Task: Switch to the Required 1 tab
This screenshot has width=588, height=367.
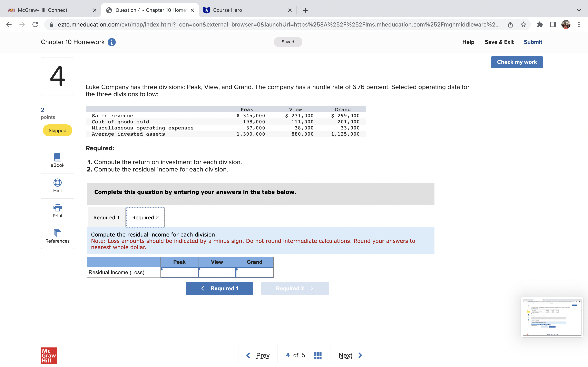Action: click(106, 218)
